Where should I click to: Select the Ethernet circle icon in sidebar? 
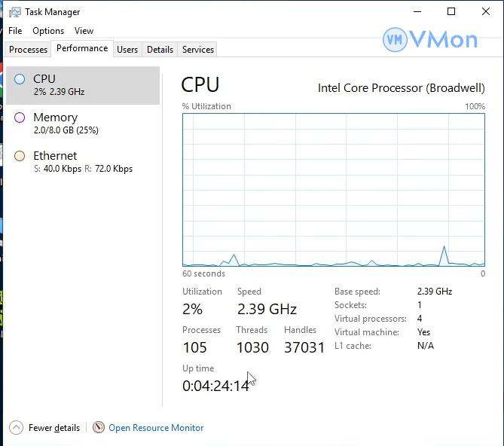[x=20, y=156]
